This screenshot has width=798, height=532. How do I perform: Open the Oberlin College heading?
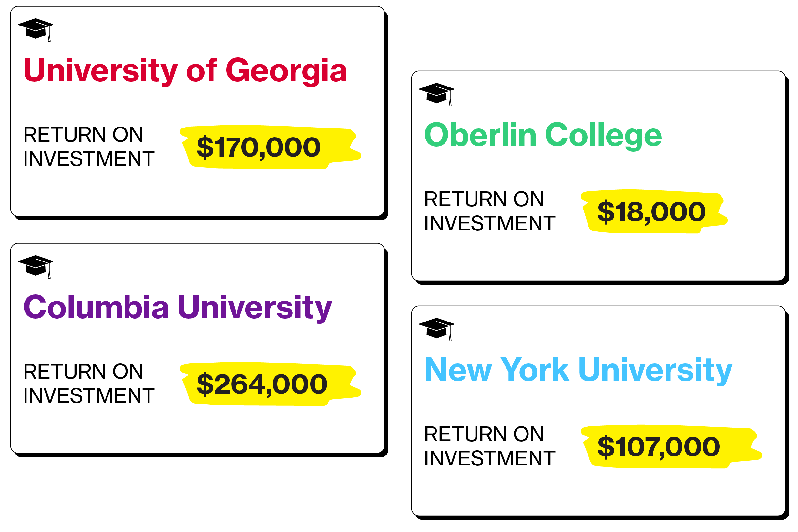point(543,135)
